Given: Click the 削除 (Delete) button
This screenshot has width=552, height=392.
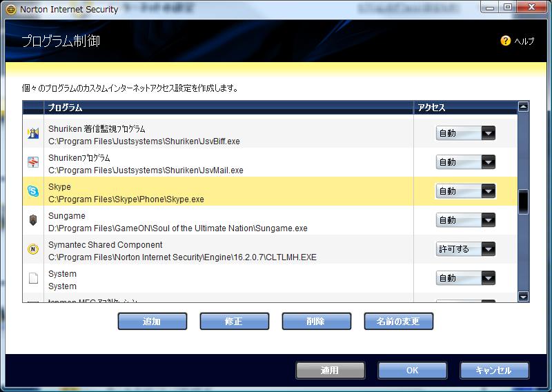Looking at the screenshot, I should coord(316,321).
